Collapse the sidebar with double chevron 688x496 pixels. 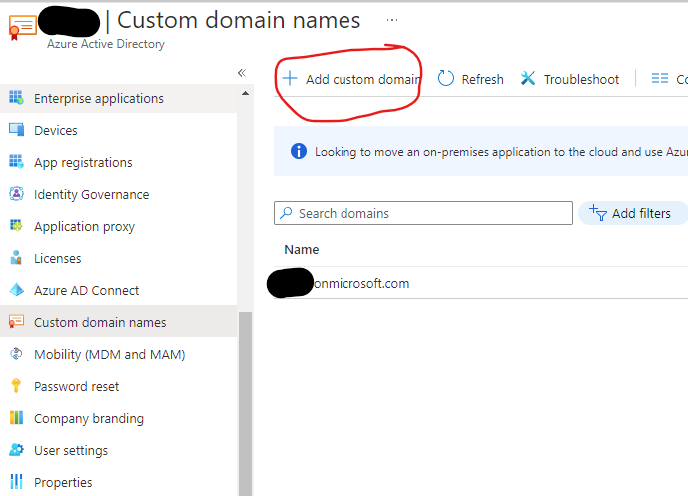(242, 73)
